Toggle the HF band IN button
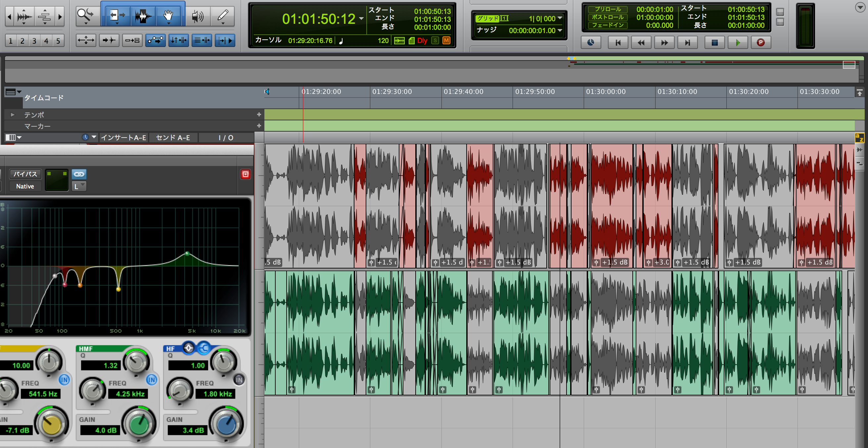 click(239, 380)
